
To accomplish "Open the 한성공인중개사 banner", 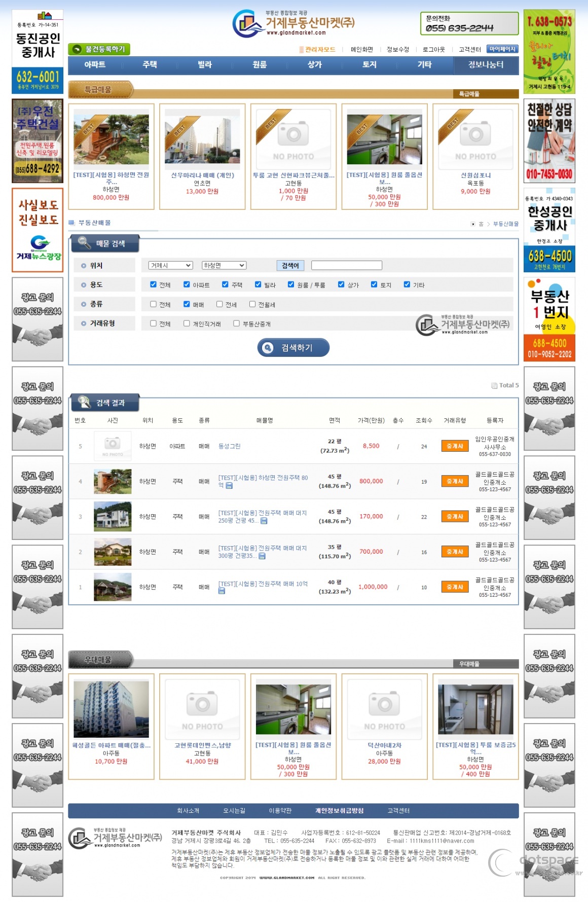I will click(549, 230).
